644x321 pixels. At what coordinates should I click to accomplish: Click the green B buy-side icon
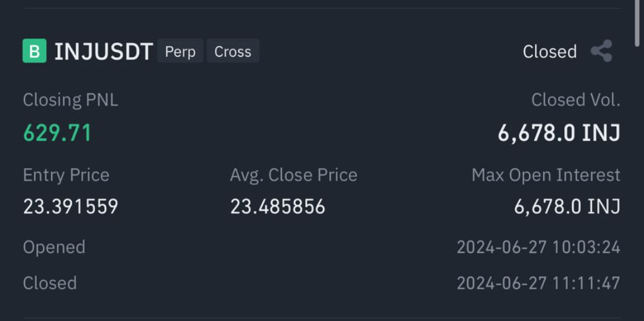coord(35,51)
